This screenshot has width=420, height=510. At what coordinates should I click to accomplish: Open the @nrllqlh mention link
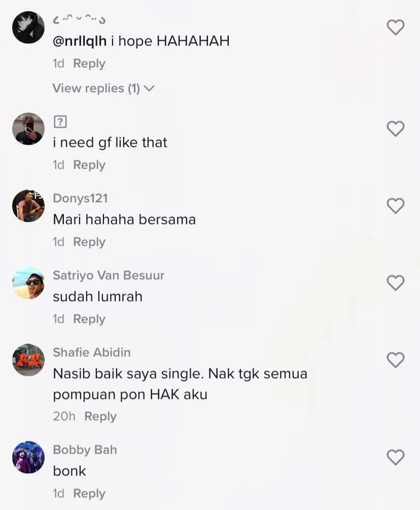pyautogui.click(x=80, y=41)
